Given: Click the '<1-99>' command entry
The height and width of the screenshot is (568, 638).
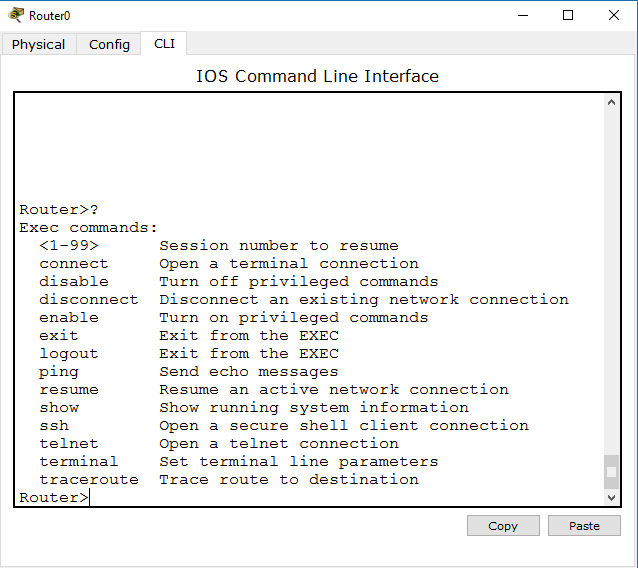Looking at the screenshot, I should click(x=69, y=245).
